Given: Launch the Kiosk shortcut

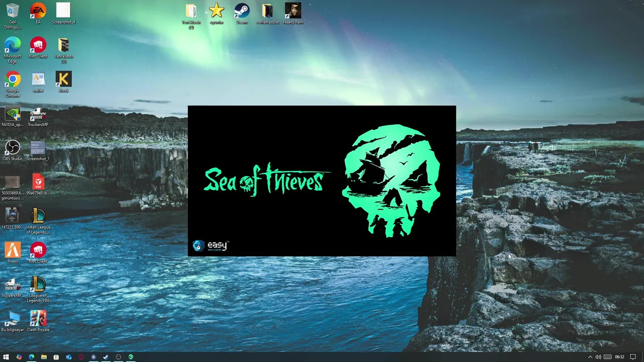Looking at the screenshot, I should tap(63, 82).
